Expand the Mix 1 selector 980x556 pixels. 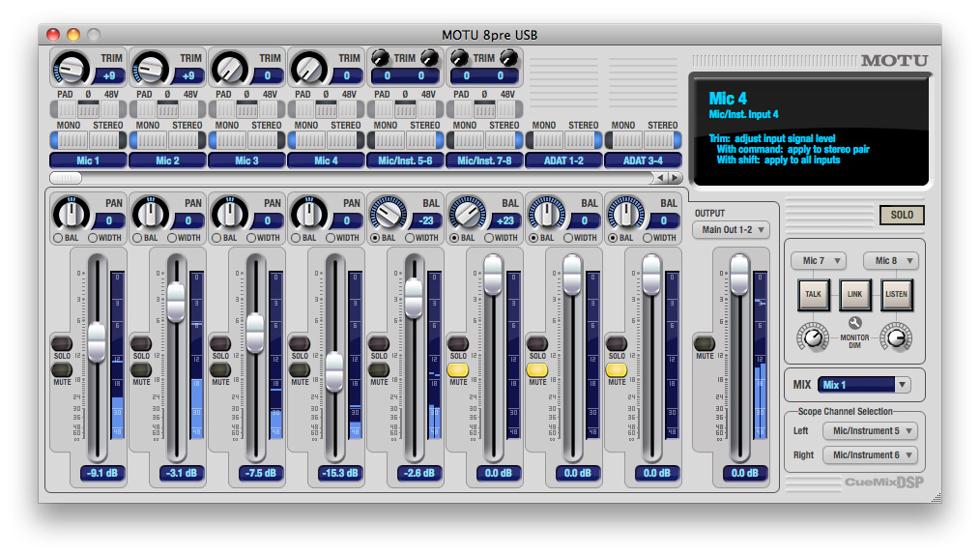(x=864, y=385)
